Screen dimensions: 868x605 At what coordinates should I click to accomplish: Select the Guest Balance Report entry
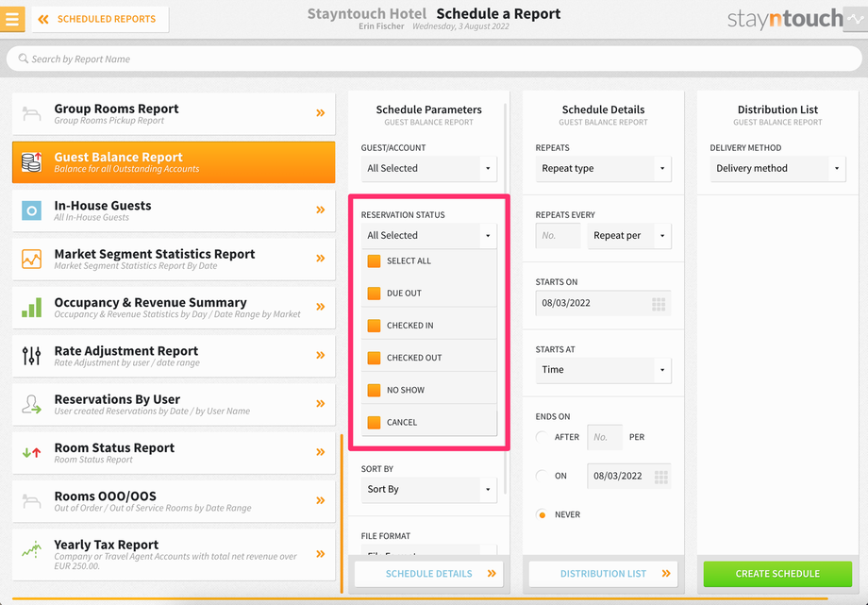point(174,162)
